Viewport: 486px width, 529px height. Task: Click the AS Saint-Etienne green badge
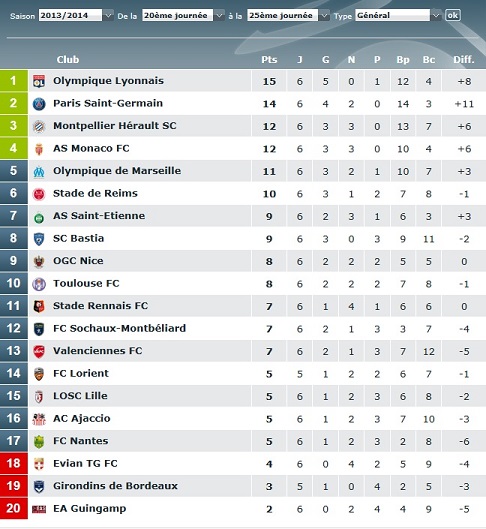(39, 218)
